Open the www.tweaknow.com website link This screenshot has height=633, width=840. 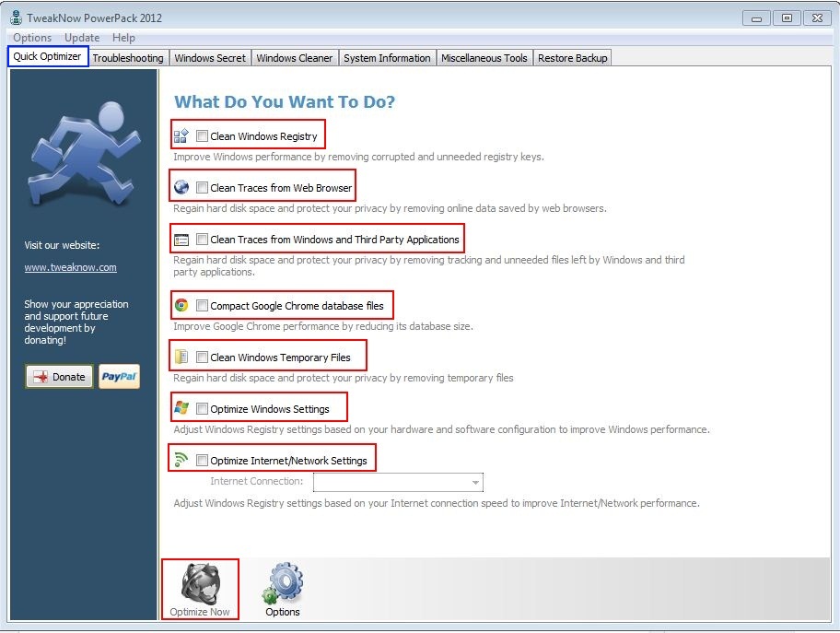pos(70,267)
